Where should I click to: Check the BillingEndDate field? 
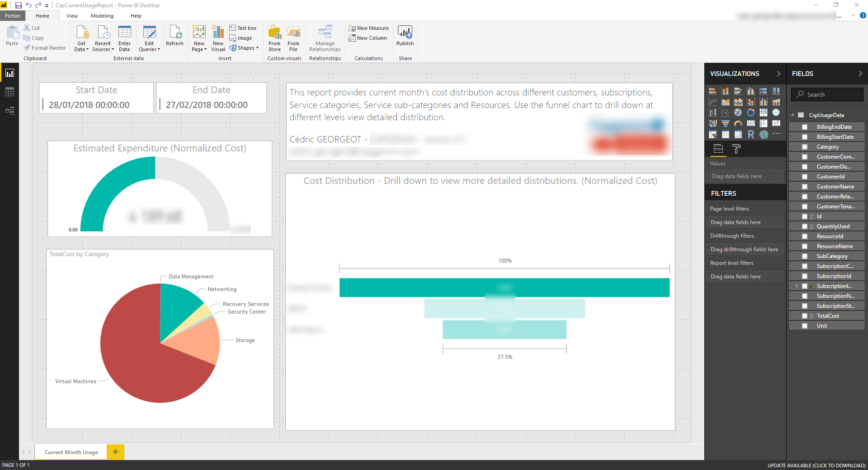[x=805, y=127]
